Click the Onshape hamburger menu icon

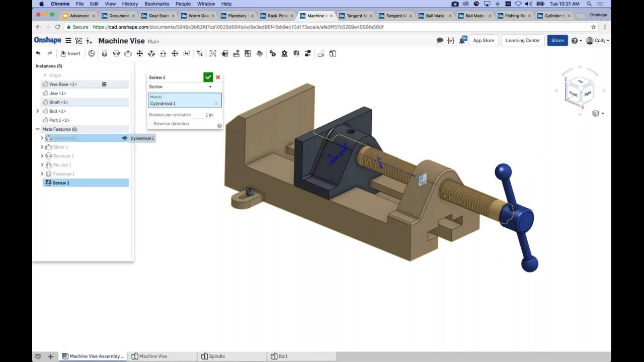(68, 40)
